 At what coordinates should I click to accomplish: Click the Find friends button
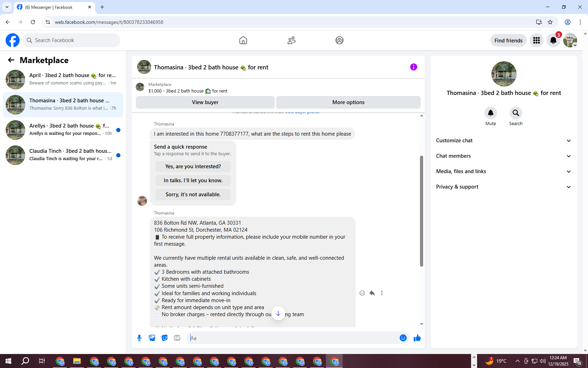click(508, 40)
